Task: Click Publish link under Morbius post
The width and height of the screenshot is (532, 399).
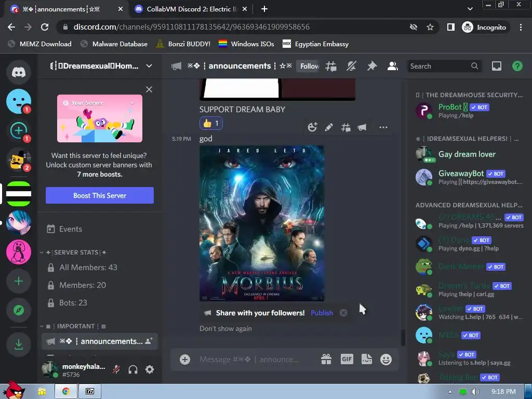Action: point(322,313)
